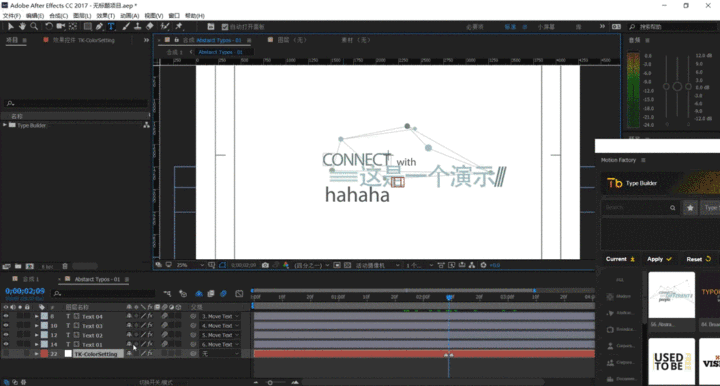Select the Brush tool

pos(126,27)
